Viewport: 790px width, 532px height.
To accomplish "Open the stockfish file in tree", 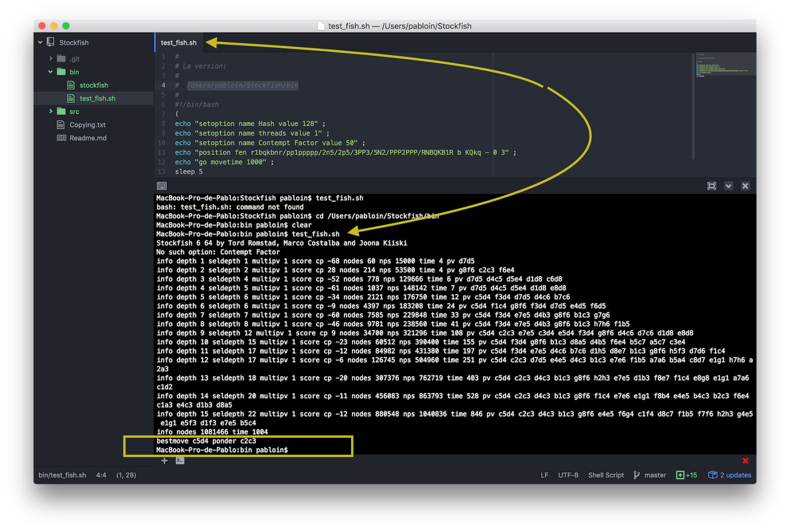I will [x=94, y=85].
